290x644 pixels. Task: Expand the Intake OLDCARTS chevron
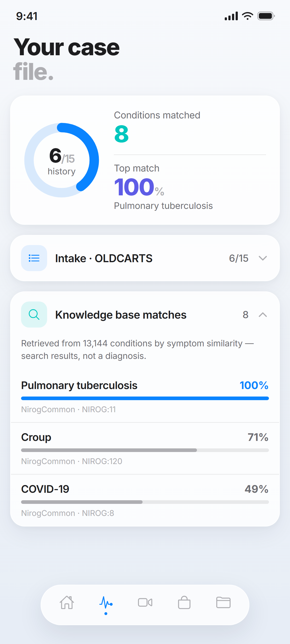(x=263, y=258)
